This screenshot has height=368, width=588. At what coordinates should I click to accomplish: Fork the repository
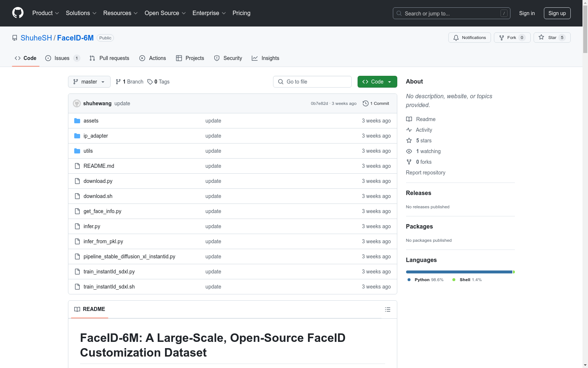point(512,38)
